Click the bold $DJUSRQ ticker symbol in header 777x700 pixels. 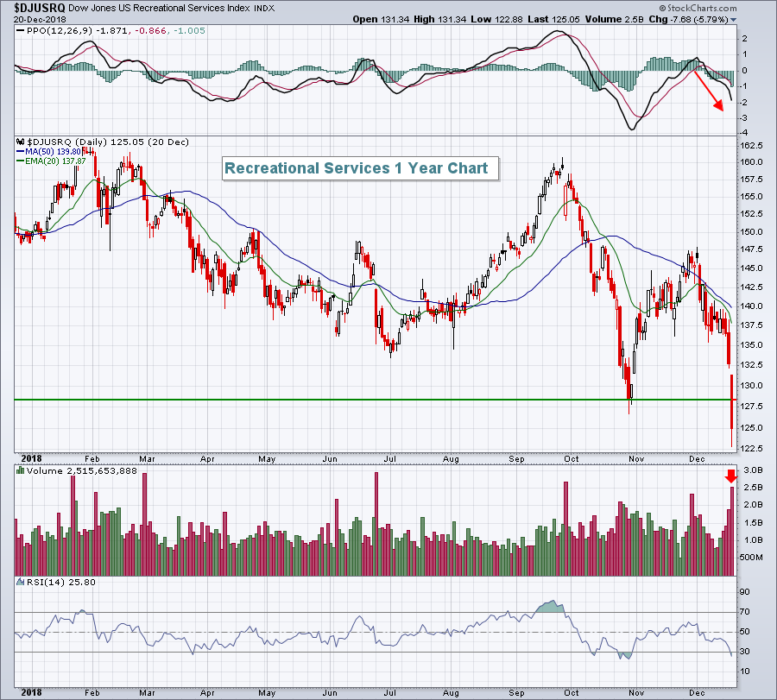[x=39, y=8]
